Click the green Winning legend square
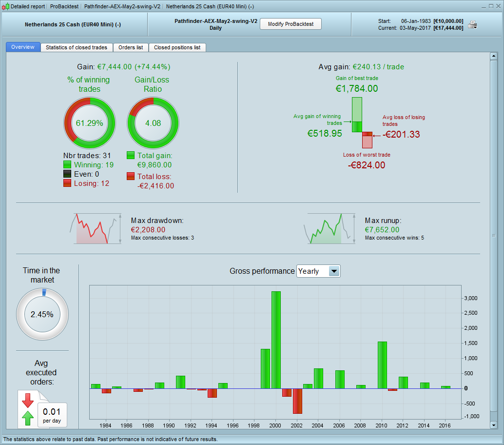The width and height of the screenshot is (504, 445). pos(67,165)
